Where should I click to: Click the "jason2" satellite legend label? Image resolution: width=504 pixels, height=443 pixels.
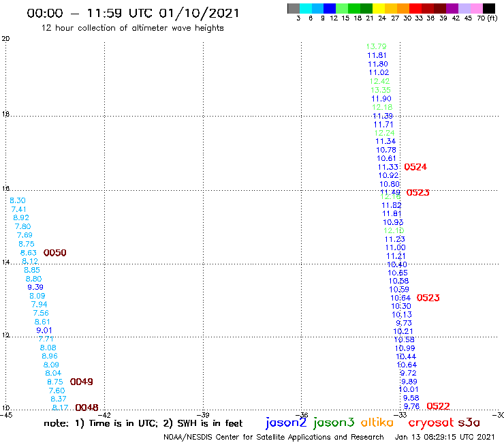pyautogui.click(x=286, y=423)
